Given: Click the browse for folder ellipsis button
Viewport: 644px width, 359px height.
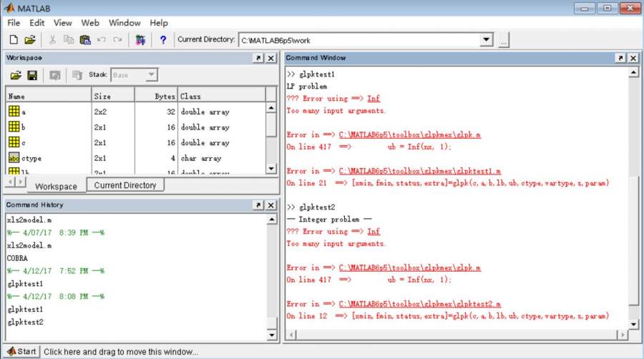Looking at the screenshot, I should pos(504,40).
